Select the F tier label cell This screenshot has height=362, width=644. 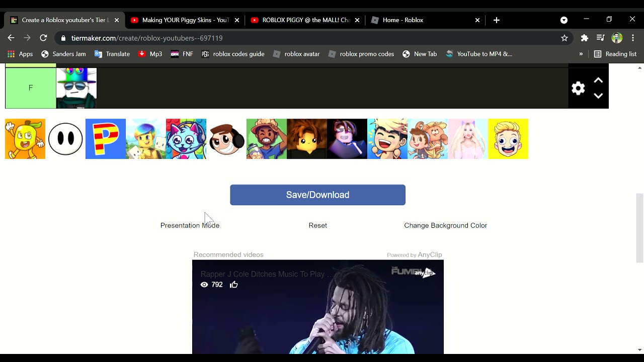31,88
